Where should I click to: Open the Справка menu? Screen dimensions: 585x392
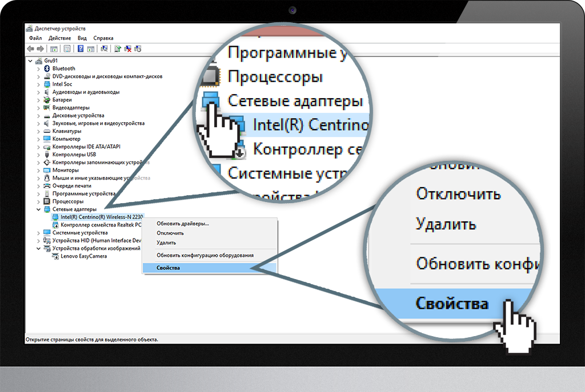click(103, 38)
